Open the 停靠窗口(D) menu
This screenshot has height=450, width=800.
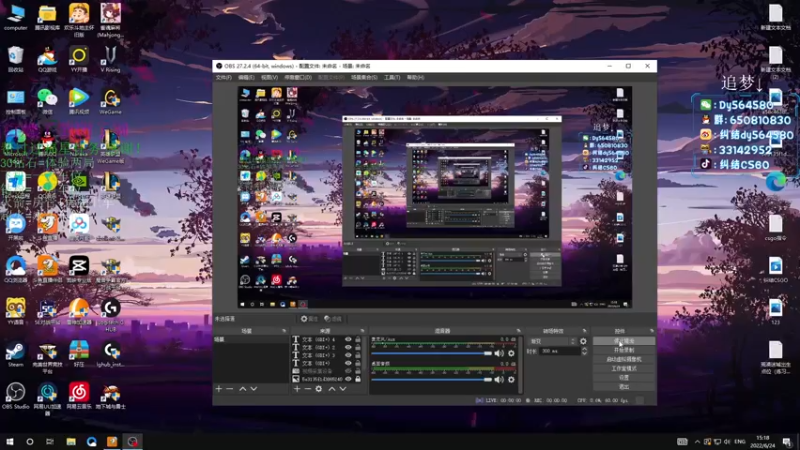click(297, 78)
